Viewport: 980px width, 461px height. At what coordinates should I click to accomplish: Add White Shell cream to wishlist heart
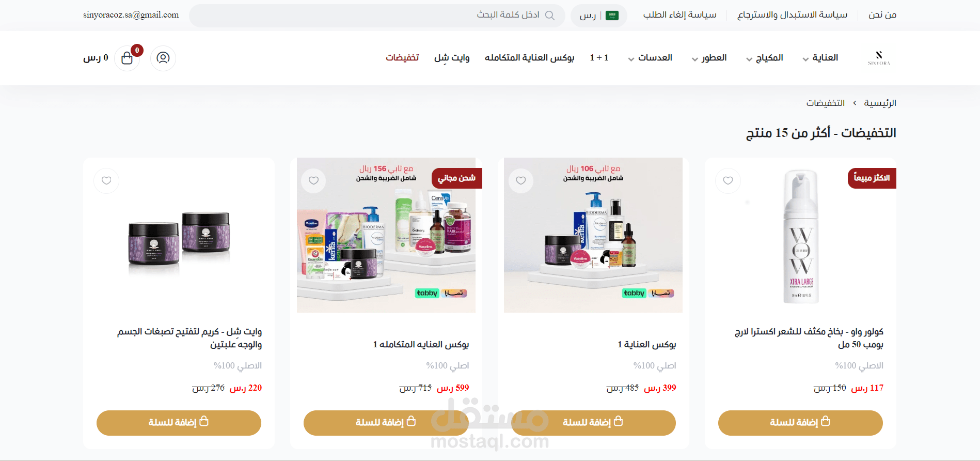point(106,181)
